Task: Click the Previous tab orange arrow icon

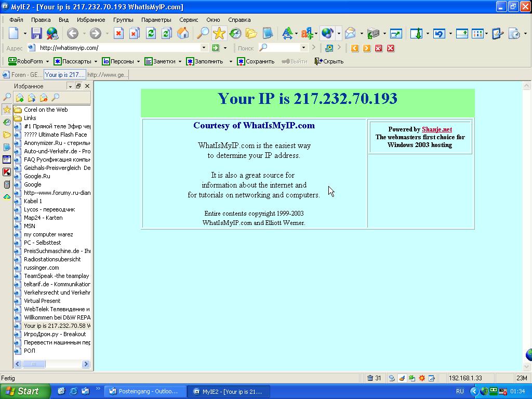Action: [355, 48]
